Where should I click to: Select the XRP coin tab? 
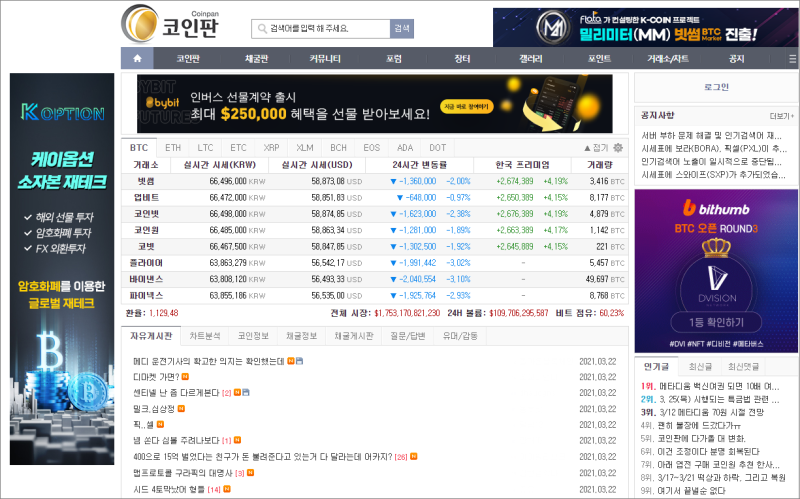(271, 148)
